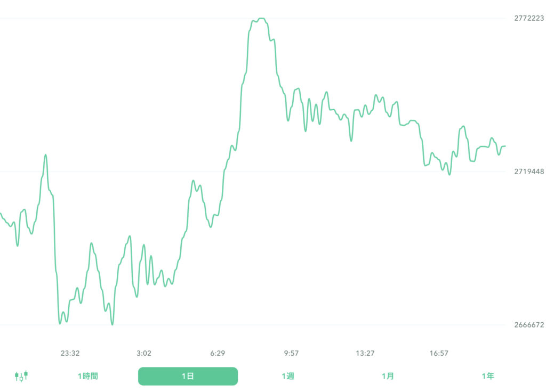Select the 1年 period option

(487, 376)
